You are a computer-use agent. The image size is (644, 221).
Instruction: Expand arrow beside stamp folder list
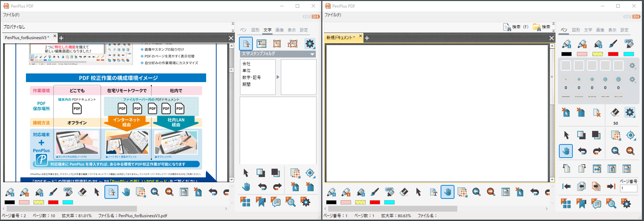pyautogui.click(x=278, y=77)
